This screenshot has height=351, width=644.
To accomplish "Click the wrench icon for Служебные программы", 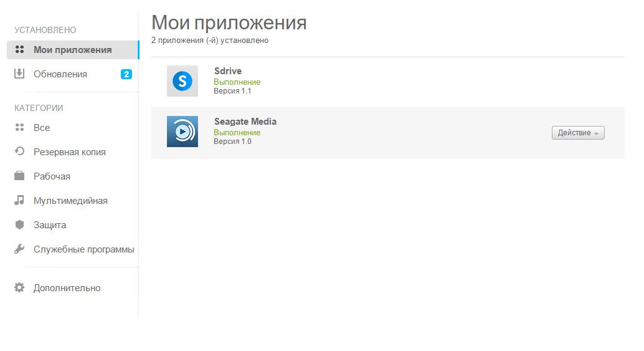I will click(x=19, y=249).
